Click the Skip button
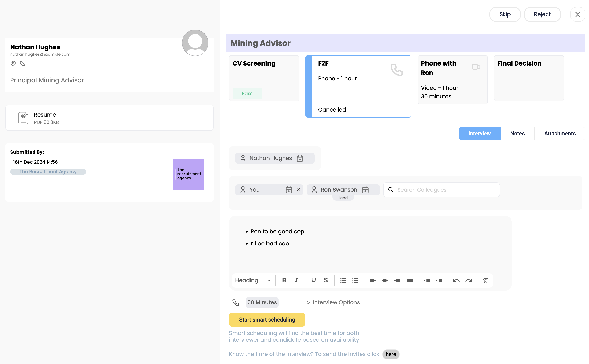This screenshot has width=589, height=364. click(x=505, y=14)
